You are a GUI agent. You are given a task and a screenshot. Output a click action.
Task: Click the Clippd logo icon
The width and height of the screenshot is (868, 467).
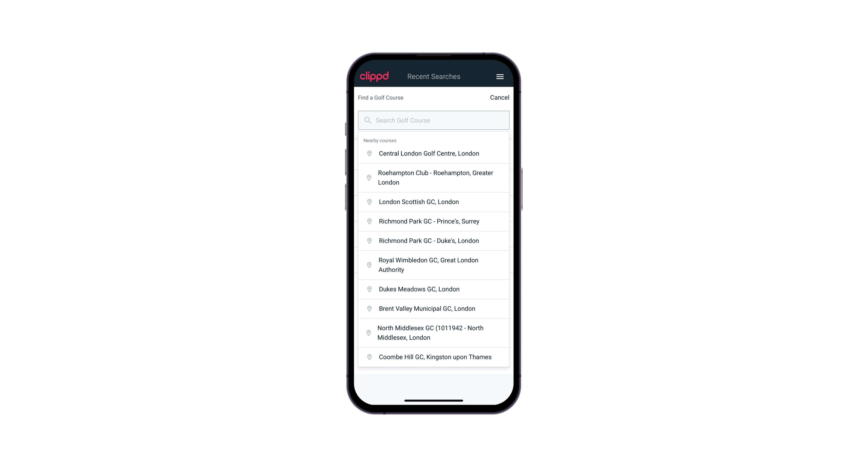[374, 76]
